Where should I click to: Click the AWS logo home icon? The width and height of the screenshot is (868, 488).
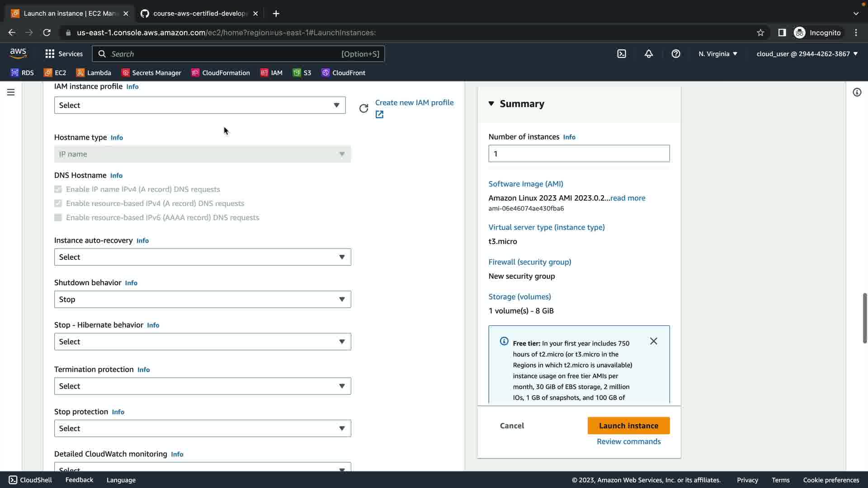point(18,53)
